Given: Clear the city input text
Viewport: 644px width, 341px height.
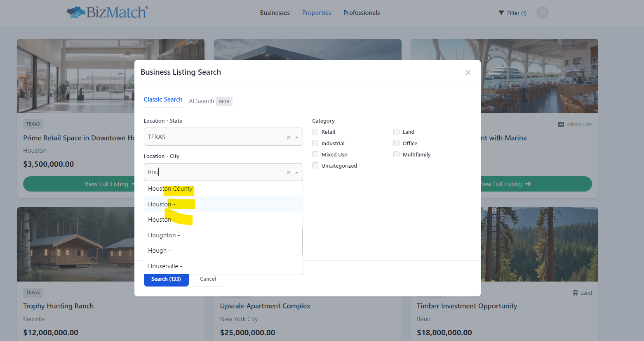Looking at the screenshot, I should tap(289, 173).
